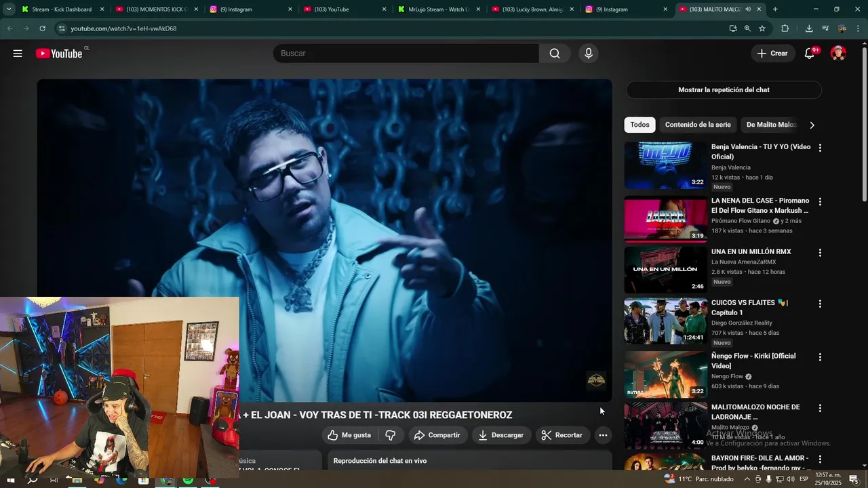
Task: Open tab search dropdown arrow
Action: [x=8, y=9]
